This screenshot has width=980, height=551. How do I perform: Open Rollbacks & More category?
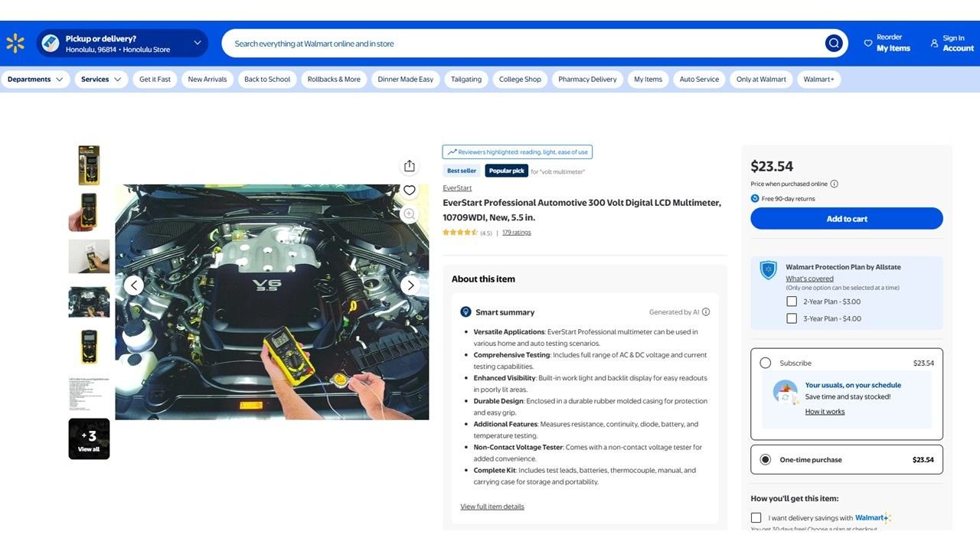334,80
